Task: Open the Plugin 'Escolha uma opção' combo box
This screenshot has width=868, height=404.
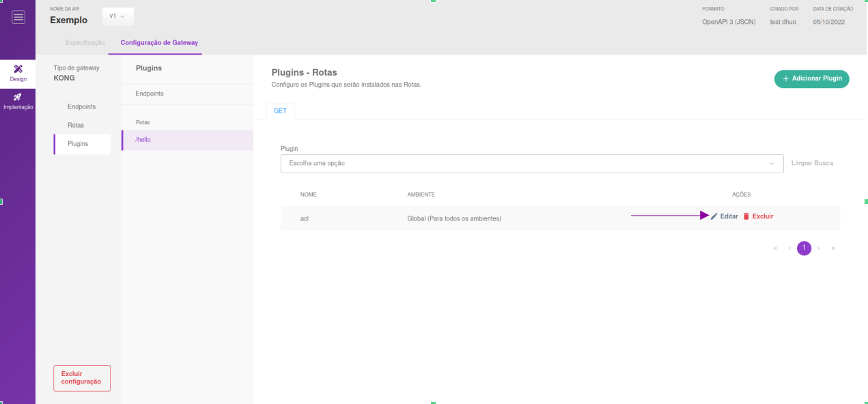Action: (531, 164)
